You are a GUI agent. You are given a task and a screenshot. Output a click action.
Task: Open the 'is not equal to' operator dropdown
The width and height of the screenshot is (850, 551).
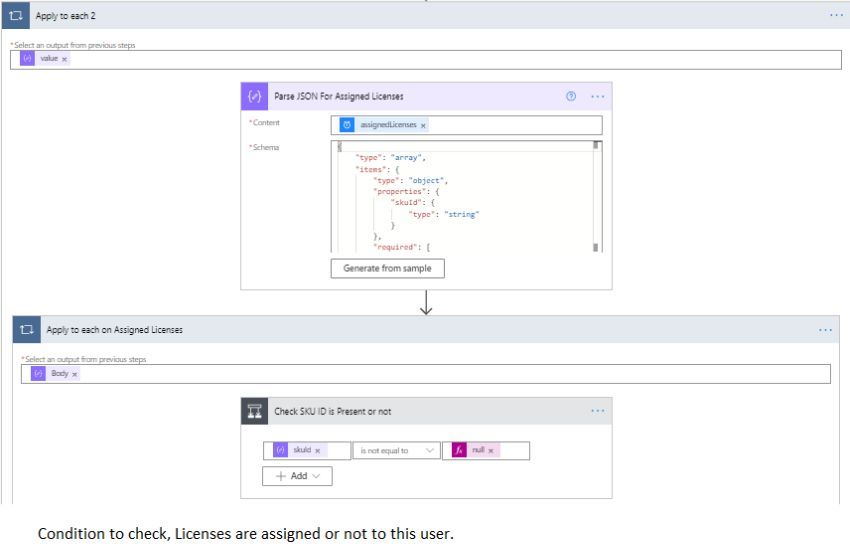tap(397, 451)
